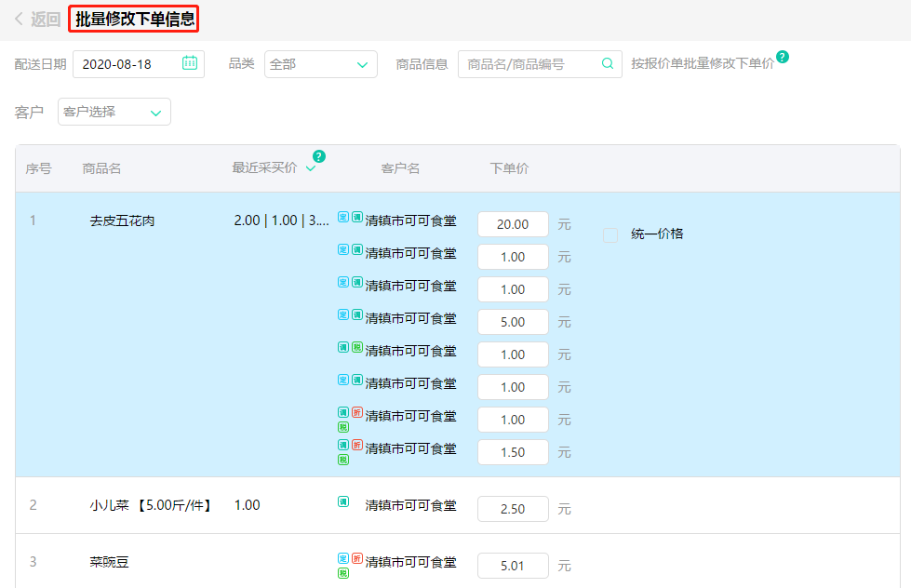Click the help icon beside 按报价单批量修改下单价
Image resolution: width=911 pixels, height=588 pixels.
tap(783, 56)
